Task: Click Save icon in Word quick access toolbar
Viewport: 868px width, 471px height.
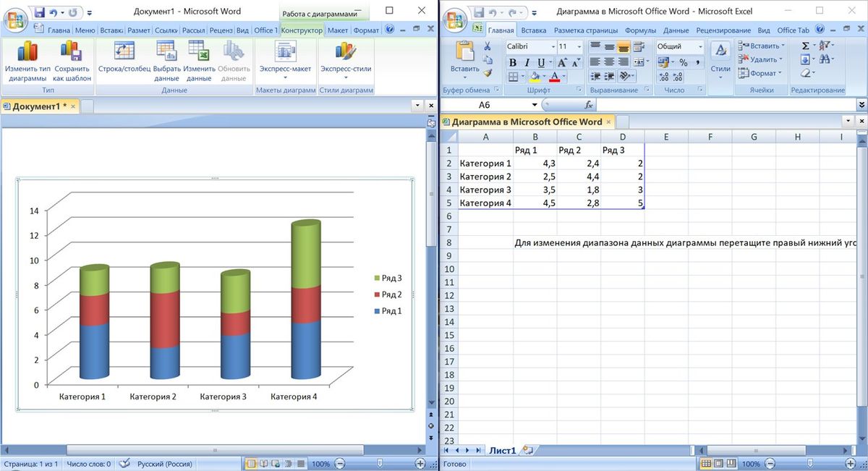Action: point(40,12)
